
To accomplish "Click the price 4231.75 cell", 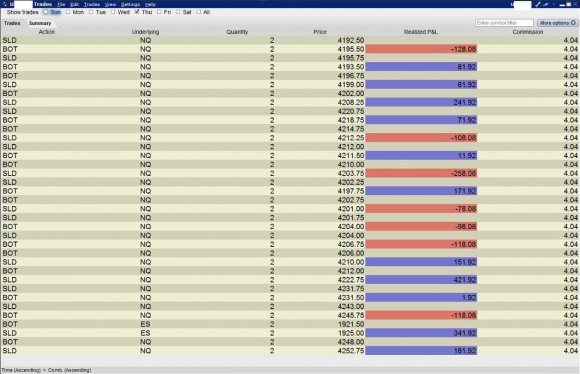I will (x=351, y=289).
